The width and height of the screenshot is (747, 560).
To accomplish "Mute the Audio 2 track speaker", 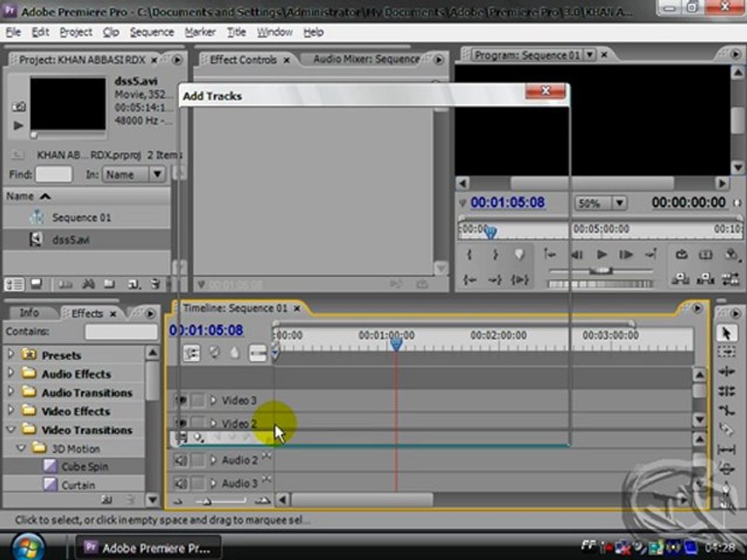I will tap(181, 460).
